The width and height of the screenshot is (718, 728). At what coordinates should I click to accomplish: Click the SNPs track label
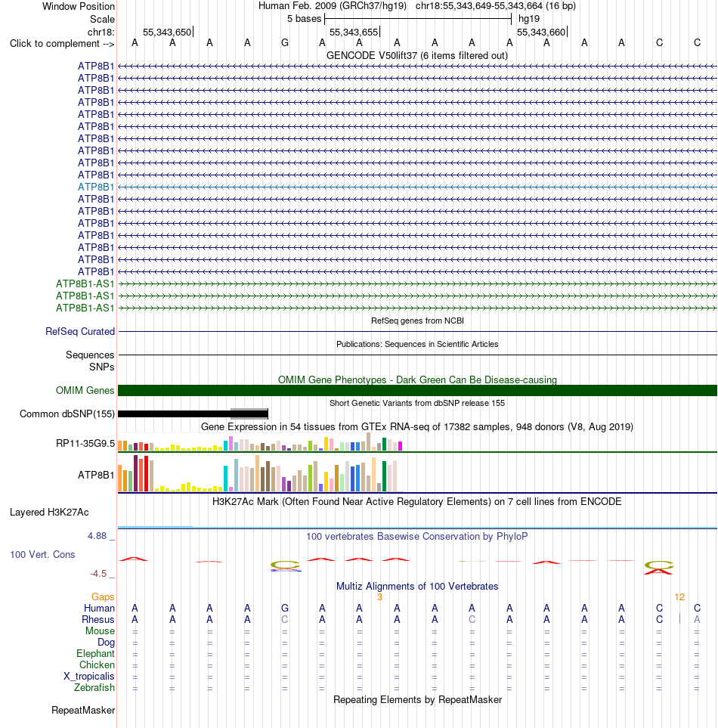[101, 367]
